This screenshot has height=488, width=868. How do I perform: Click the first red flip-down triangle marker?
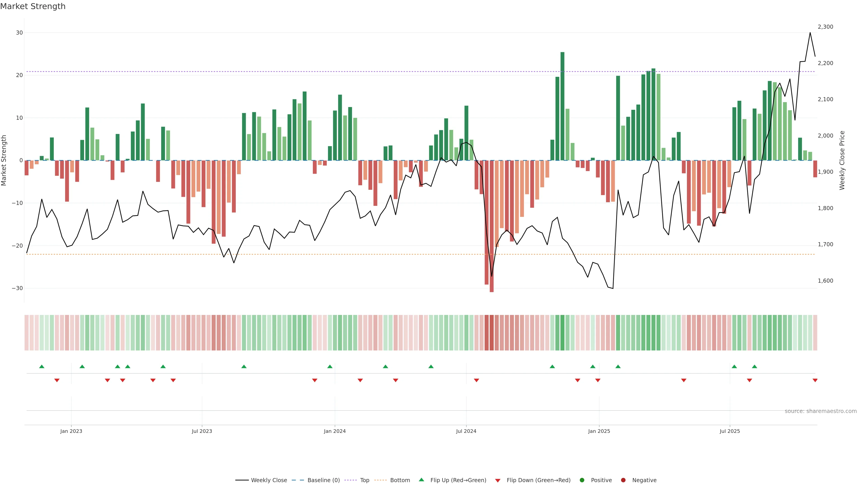tap(57, 380)
